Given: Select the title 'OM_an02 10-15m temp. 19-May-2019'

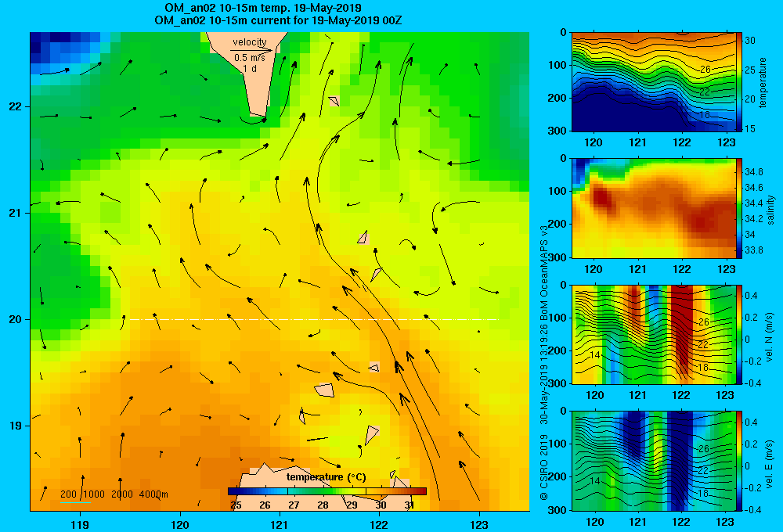Looking at the screenshot, I should [263, 8].
